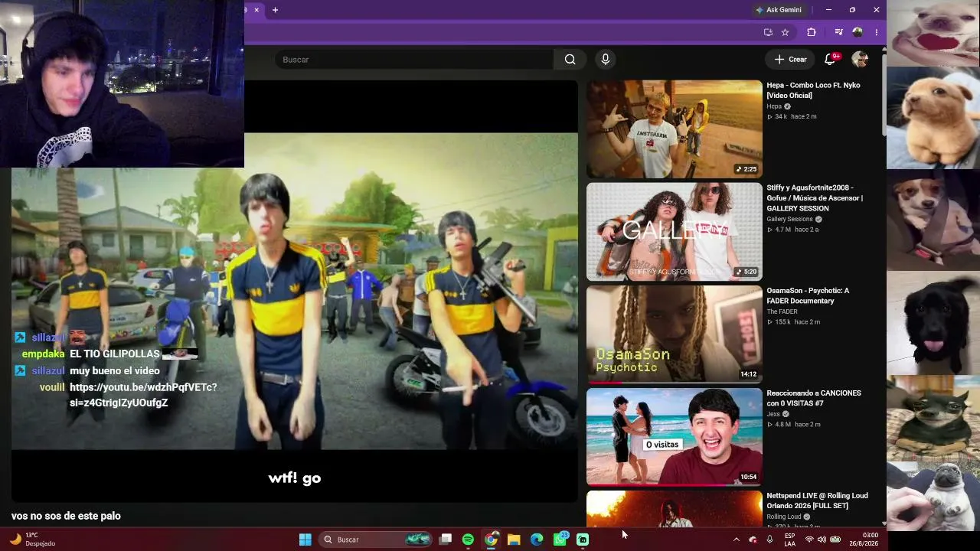
Task: Open the Windows Start menu
Action: [305, 540]
